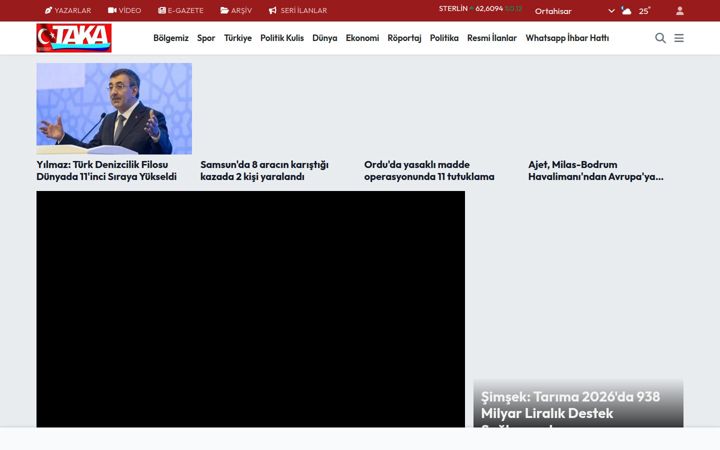Click the Video camera icon
This screenshot has height=450, width=720.
[x=112, y=10]
